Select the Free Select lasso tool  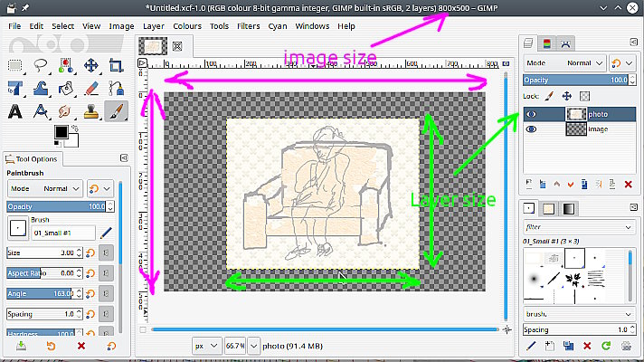click(40, 65)
